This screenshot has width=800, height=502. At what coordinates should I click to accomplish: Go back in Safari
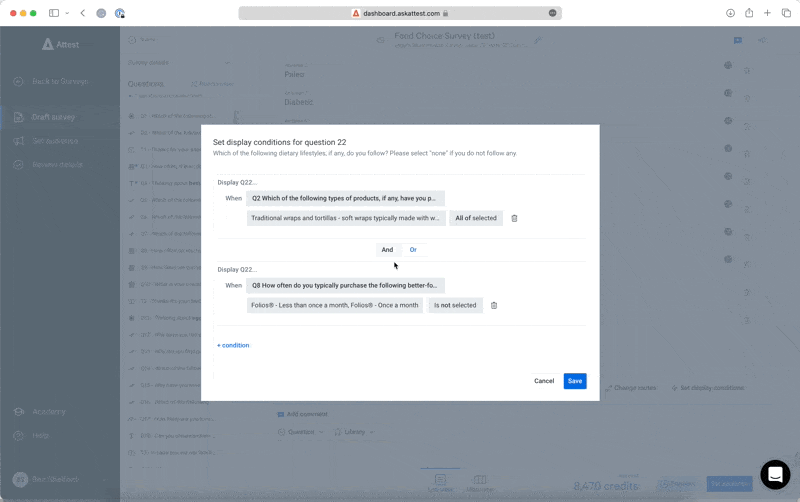pos(83,13)
